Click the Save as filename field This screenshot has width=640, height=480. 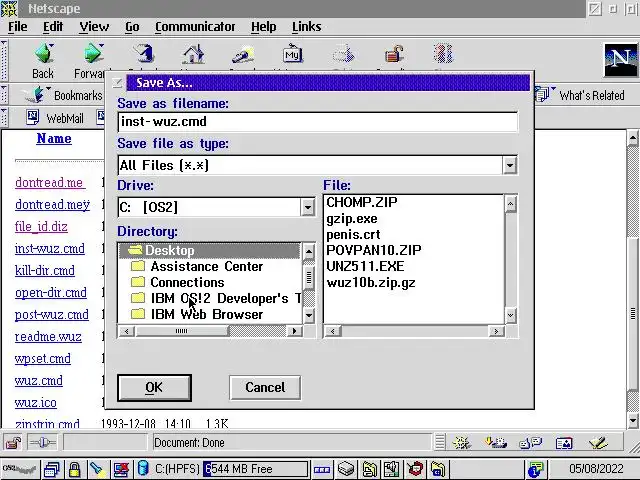(318, 122)
